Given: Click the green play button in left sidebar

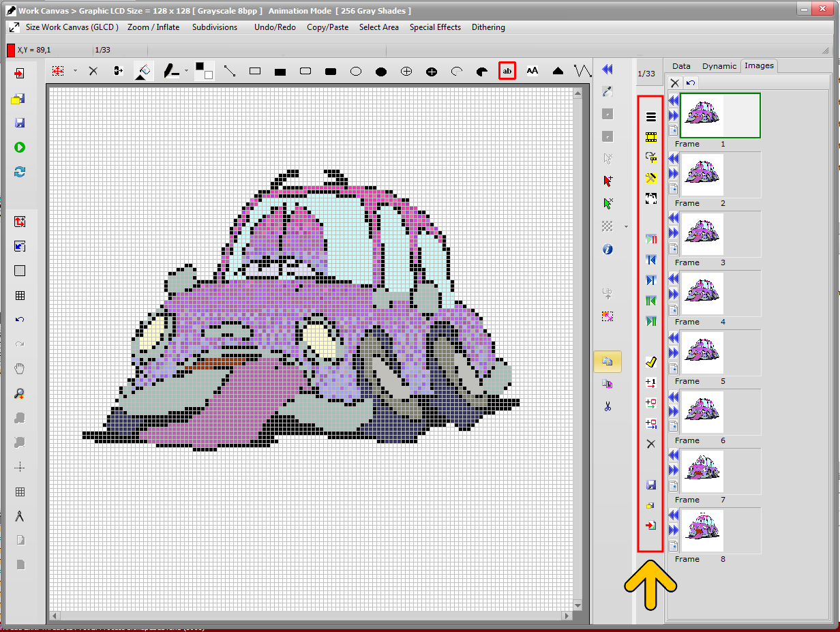Looking at the screenshot, I should [x=20, y=147].
